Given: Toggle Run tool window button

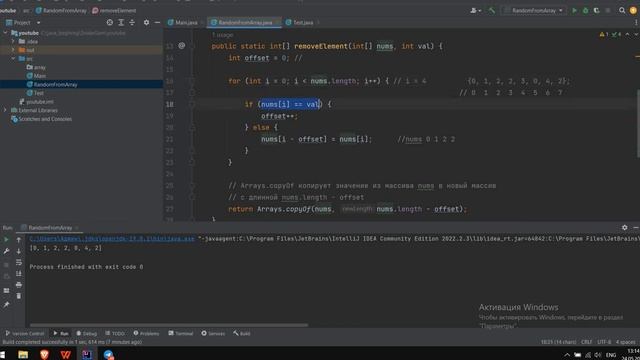Looking at the screenshot, I should 61,333.
